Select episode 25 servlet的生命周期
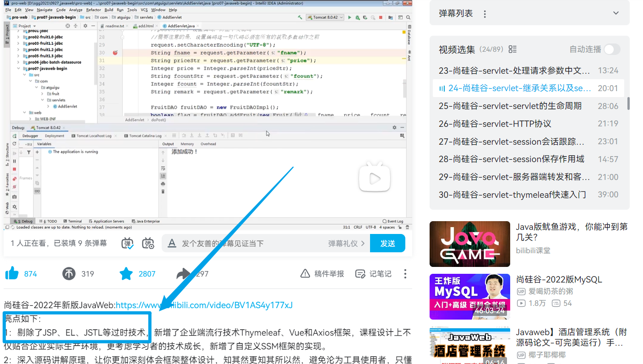 [x=529, y=106]
